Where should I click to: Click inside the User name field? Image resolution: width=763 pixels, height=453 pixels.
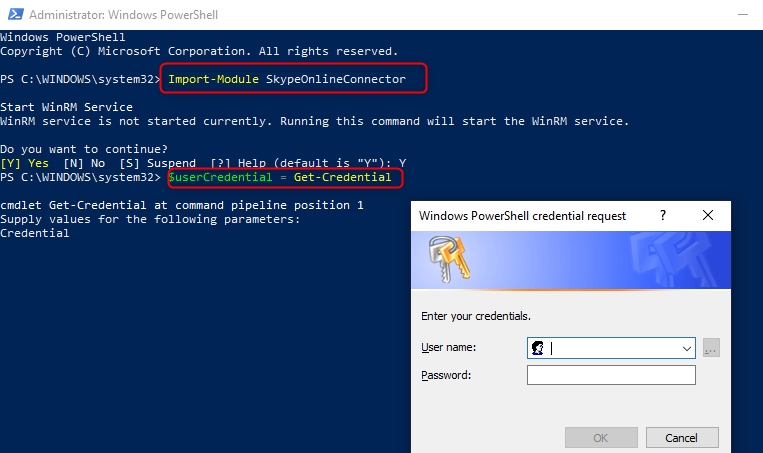pos(611,348)
